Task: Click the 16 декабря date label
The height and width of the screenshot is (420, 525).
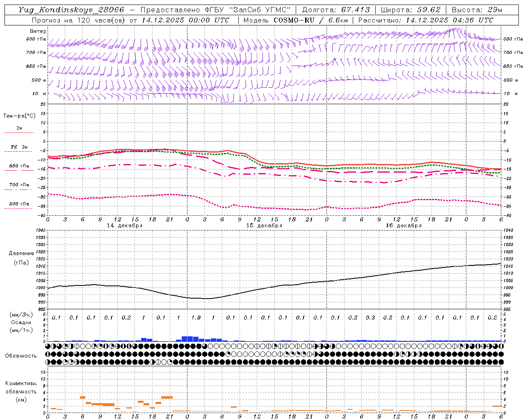Action: 404,226
